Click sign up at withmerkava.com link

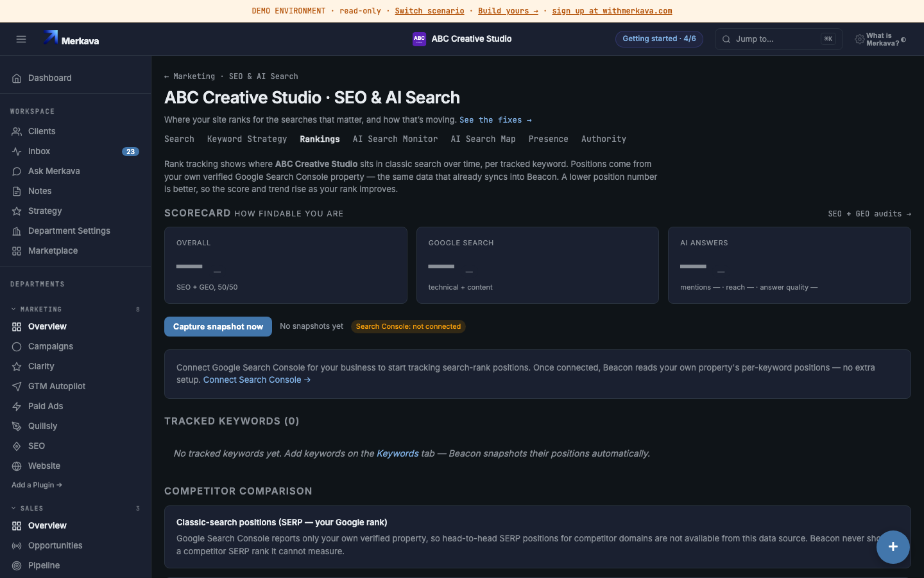[x=612, y=11]
